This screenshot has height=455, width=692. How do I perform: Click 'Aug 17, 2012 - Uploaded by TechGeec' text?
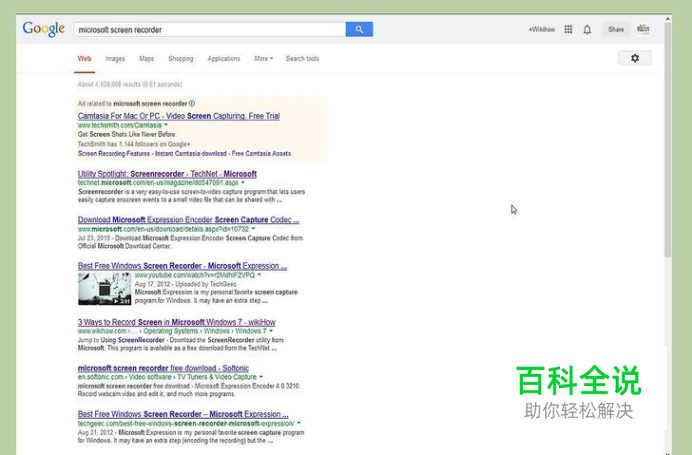[x=186, y=284]
